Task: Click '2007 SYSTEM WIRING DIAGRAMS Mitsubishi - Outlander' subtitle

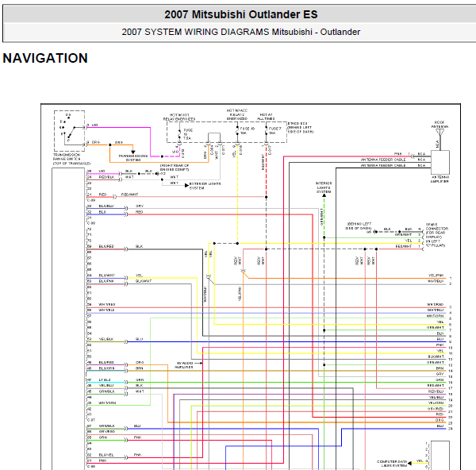Action: point(241,32)
